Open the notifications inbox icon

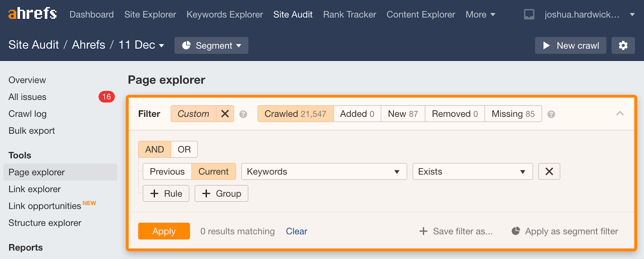pos(529,15)
